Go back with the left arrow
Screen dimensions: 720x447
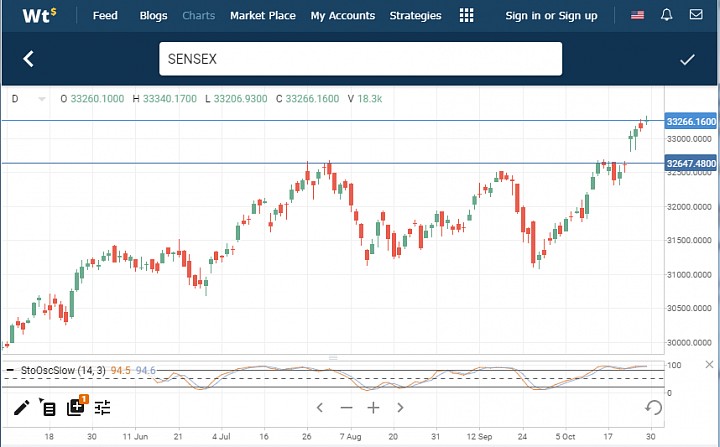coord(28,59)
